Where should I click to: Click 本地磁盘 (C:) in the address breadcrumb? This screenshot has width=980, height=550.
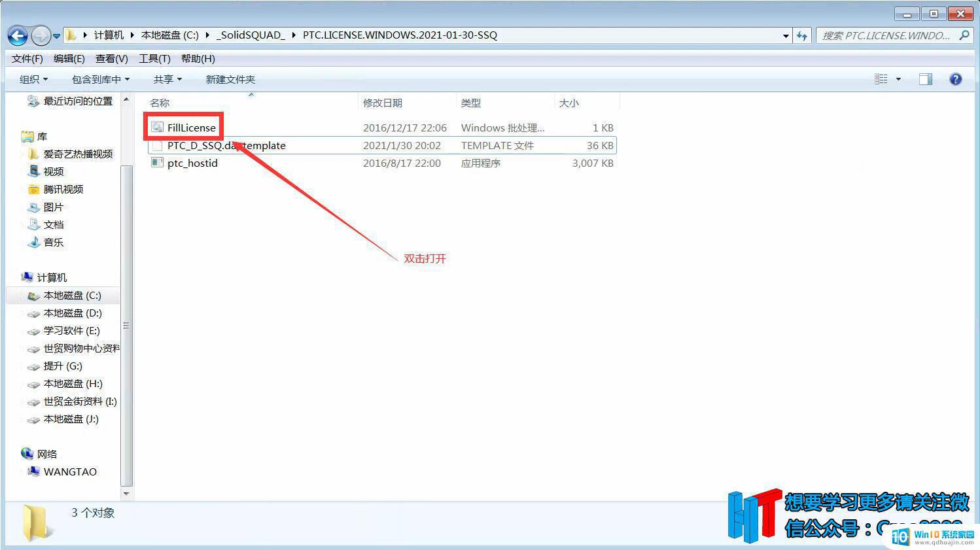click(170, 35)
